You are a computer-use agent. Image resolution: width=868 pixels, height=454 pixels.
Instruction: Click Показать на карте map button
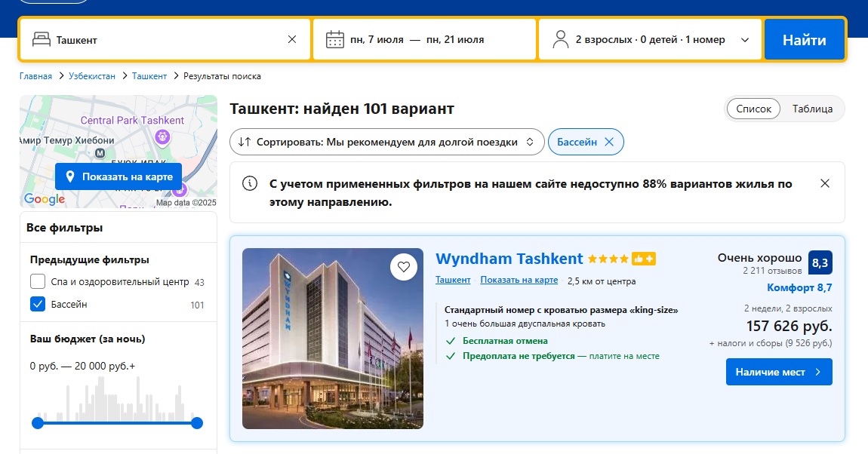pyautogui.click(x=119, y=176)
